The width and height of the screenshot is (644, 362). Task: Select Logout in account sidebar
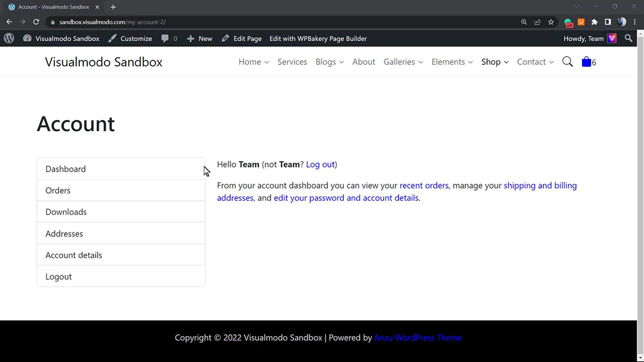[121, 277]
